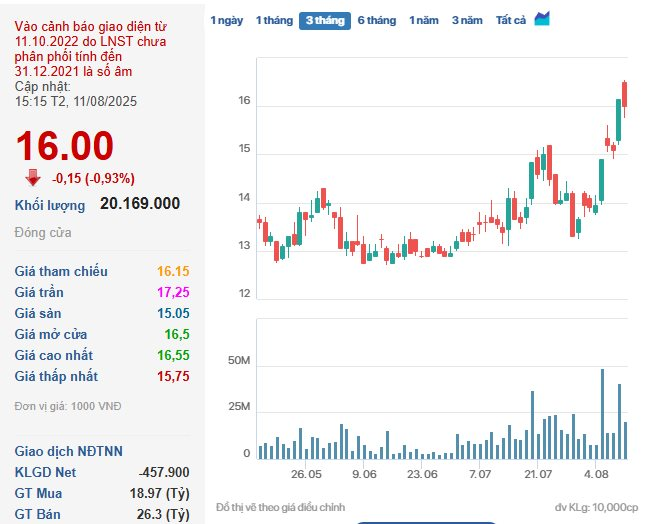Click the Khối lượng label
The width and height of the screenshot is (669, 524).
(50, 205)
